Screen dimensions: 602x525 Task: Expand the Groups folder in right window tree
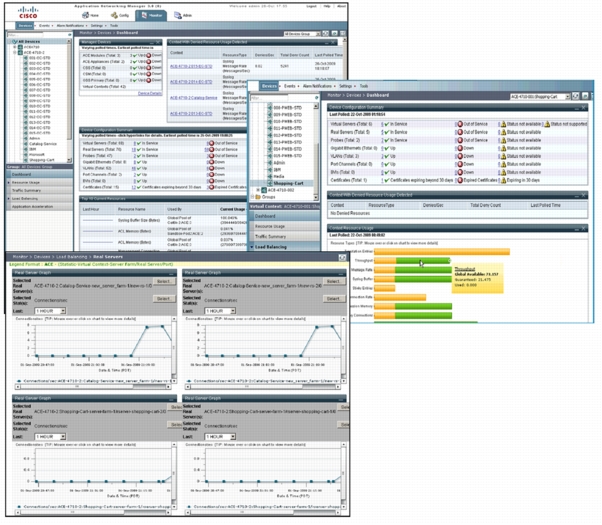tap(252, 197)
